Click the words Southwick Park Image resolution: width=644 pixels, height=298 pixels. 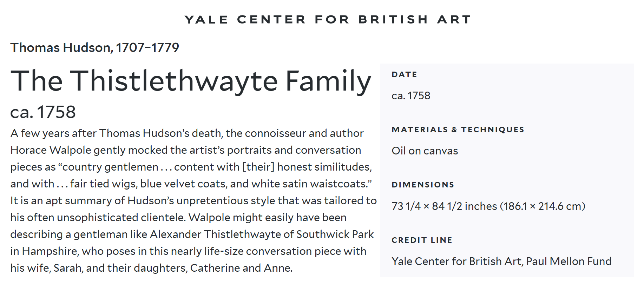[x=335, y=234]
